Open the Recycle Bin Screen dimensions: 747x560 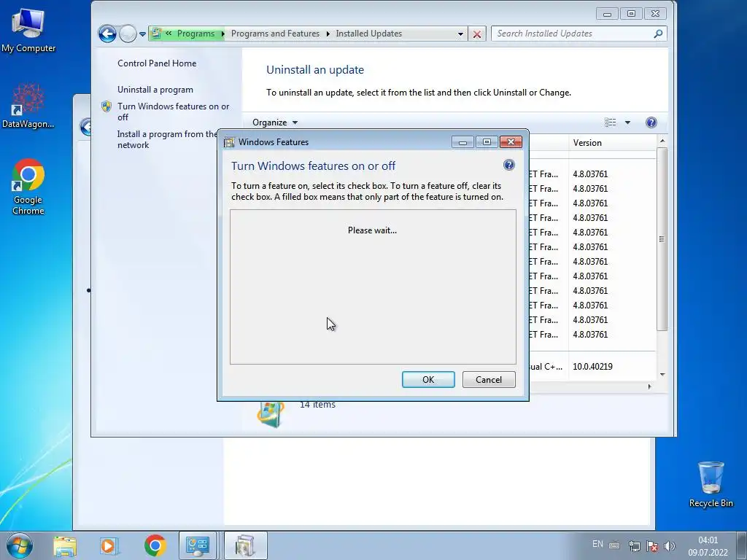tap(711, 484)
